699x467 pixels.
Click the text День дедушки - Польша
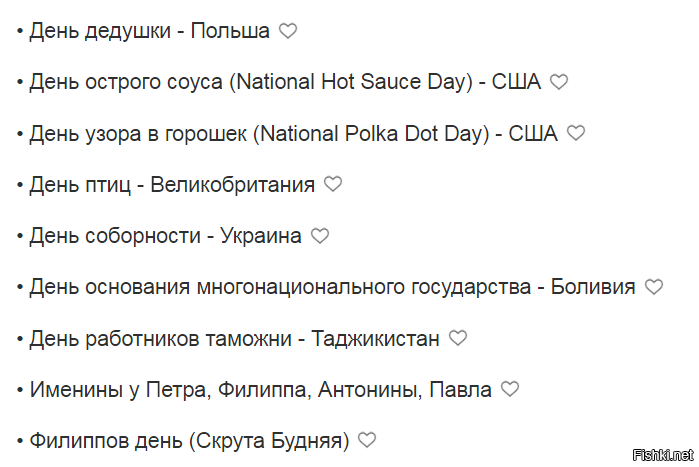(x=149, y=31)
